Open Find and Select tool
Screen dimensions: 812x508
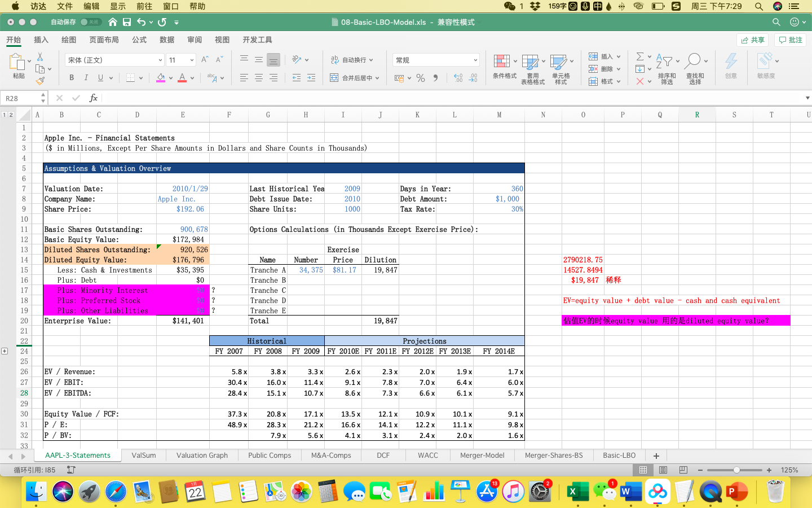pos(695,69)
